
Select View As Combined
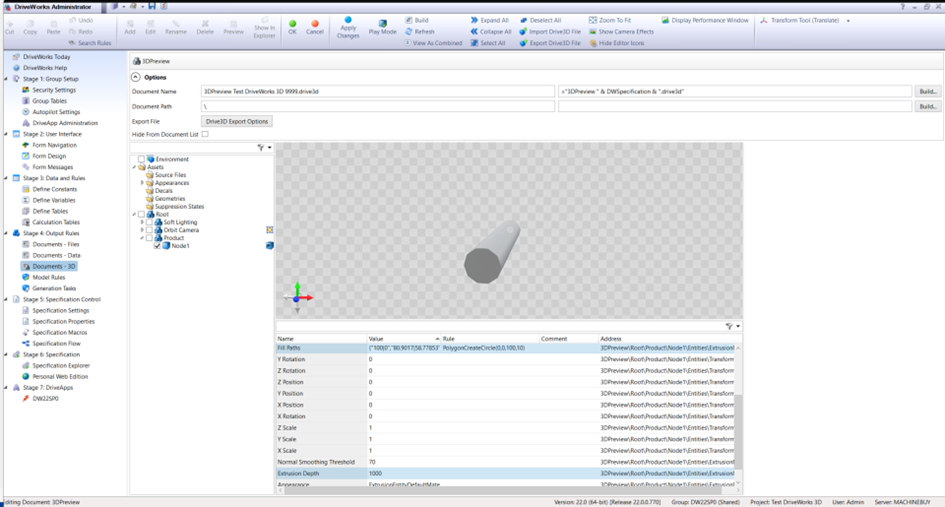point(433,43)
